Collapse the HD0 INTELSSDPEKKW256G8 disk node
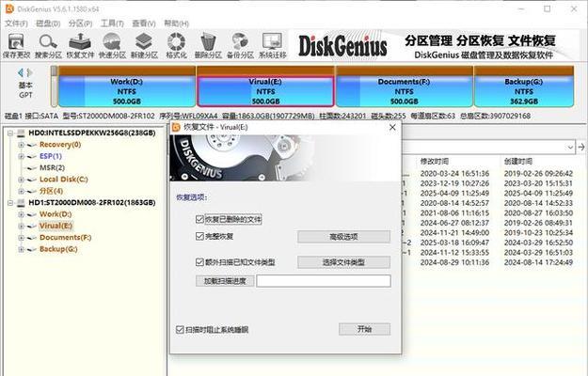 coord(10,133)
